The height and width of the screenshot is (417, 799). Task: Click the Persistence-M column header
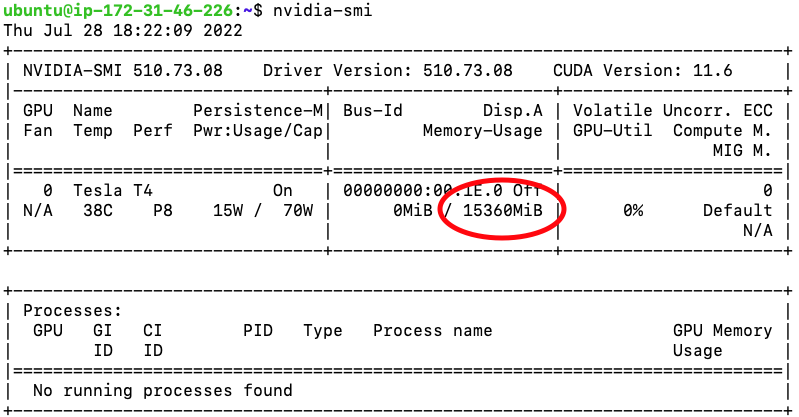pos(257,110)
